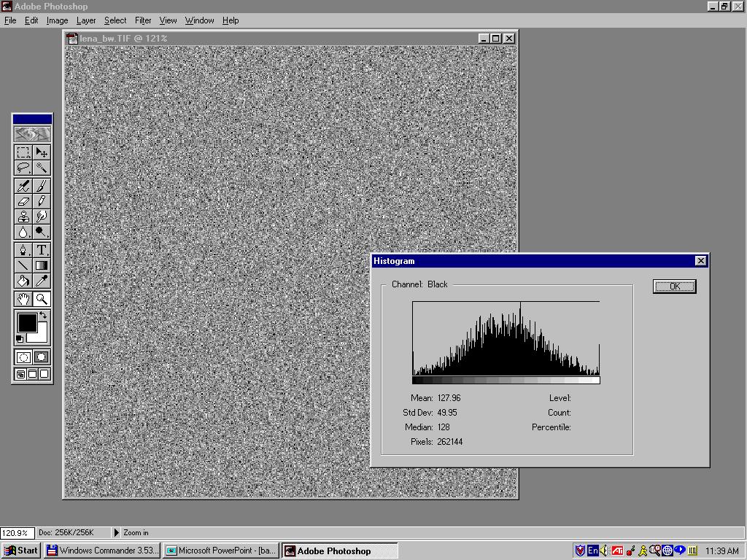Select the Move tool
The height and width of the screenshot is (560, 747).
42,152
